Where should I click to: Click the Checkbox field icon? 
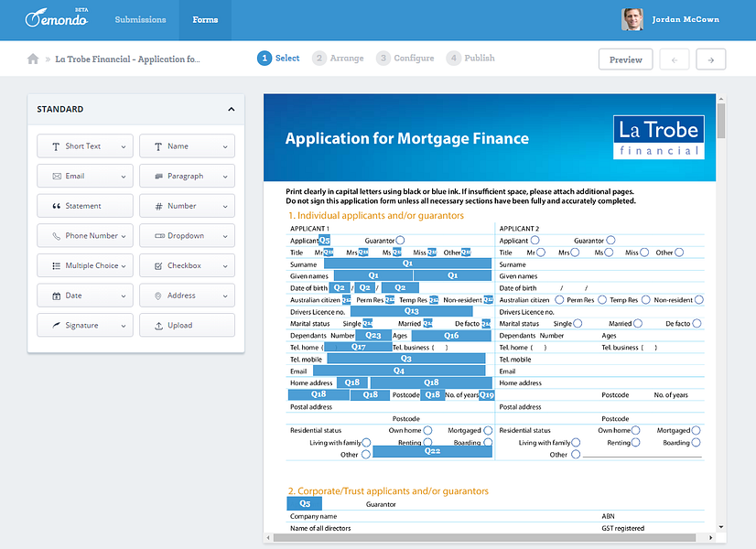(158, 266)
